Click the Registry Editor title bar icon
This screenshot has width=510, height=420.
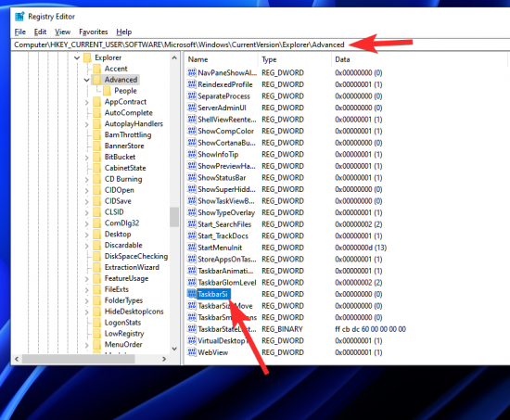coord(19,17)
